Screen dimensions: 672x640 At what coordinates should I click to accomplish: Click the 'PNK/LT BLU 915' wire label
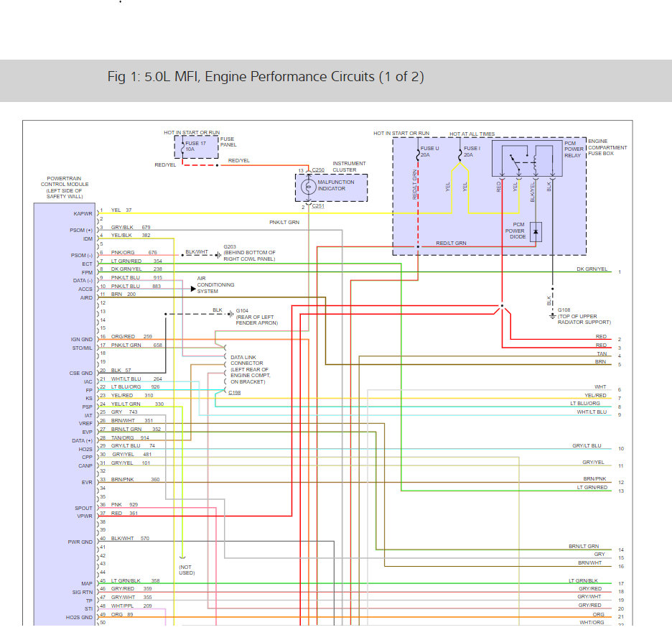[x=136, y=278]
